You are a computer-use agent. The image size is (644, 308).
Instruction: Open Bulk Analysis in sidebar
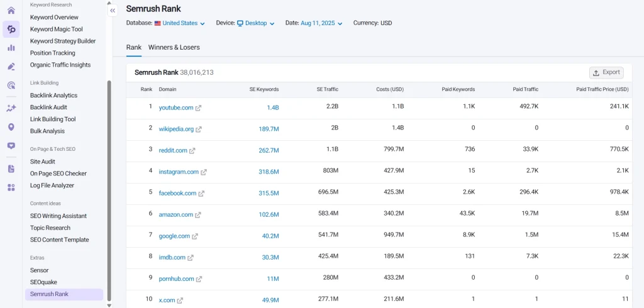point(47,131)
